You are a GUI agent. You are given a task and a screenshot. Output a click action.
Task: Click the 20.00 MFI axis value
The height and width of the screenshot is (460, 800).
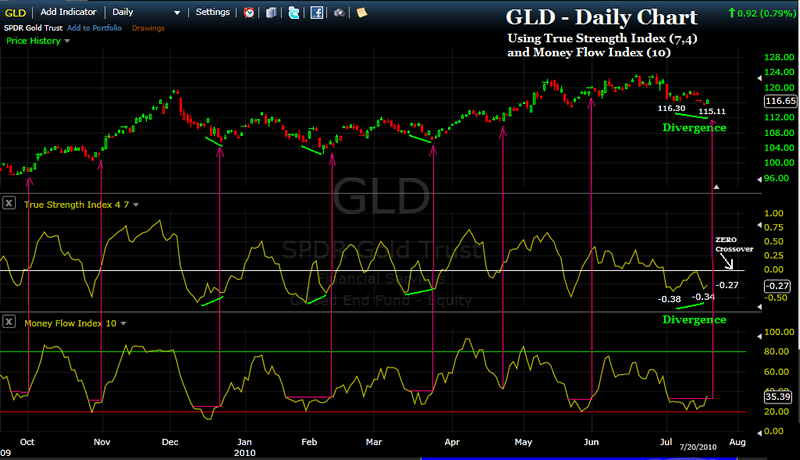[776, 412]
